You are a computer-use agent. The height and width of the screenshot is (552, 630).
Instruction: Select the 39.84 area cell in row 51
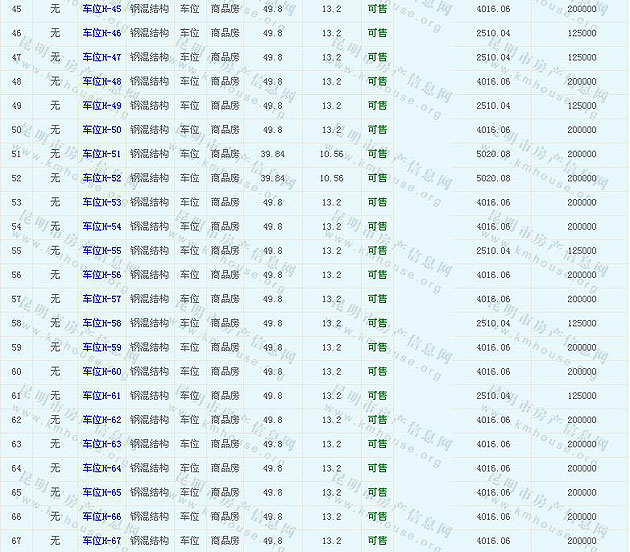(x=272, y=154)
